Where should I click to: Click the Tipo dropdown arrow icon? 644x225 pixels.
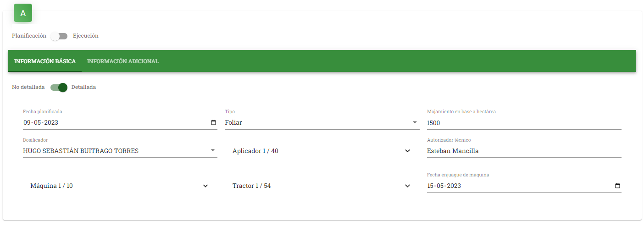[415, 122]
